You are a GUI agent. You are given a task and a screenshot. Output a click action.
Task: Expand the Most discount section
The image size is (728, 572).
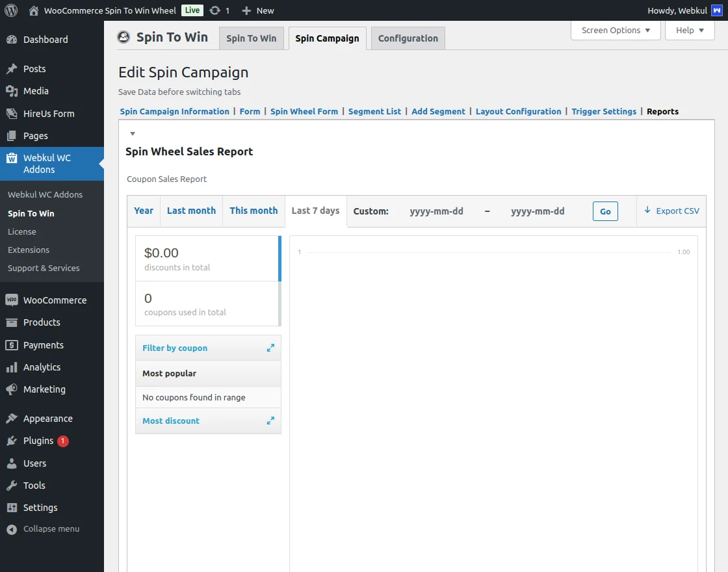click(x=270, y=421)
